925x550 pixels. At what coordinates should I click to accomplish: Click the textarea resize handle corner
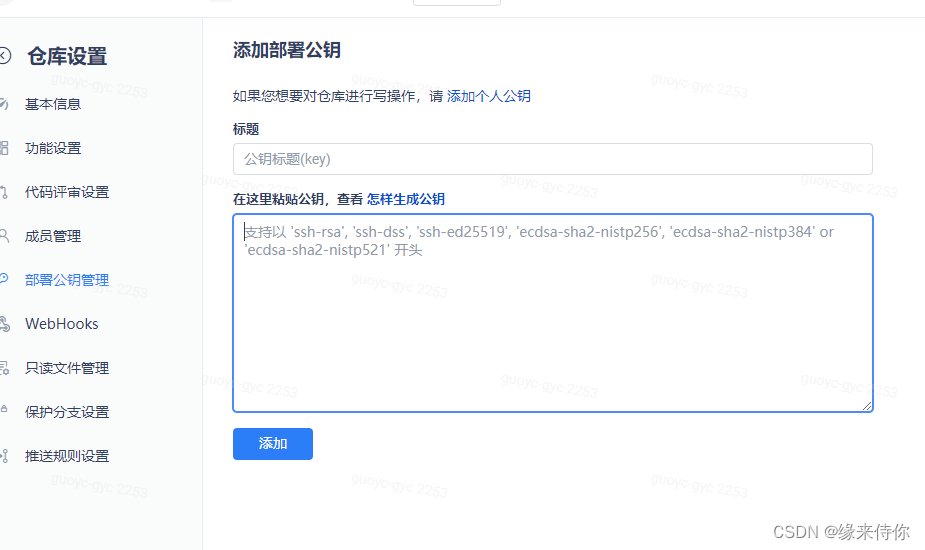(x=867, y=405)
